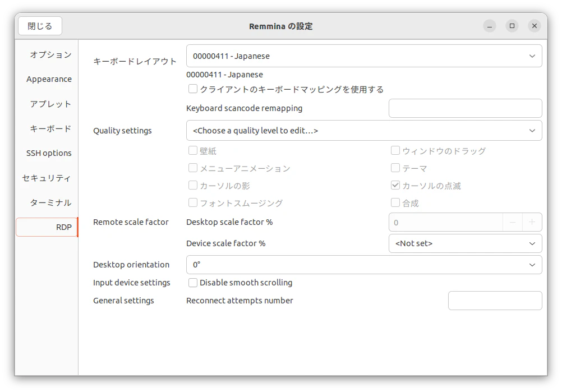Focus the Keyboard scancode remapping field
The width and height of the screenshot is (562, 392).
point(465,108)
